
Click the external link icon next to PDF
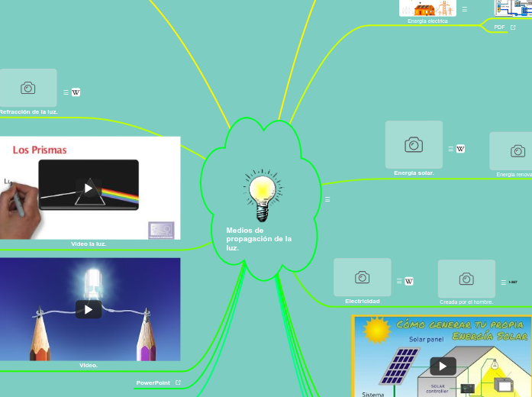tap(513, 27)
